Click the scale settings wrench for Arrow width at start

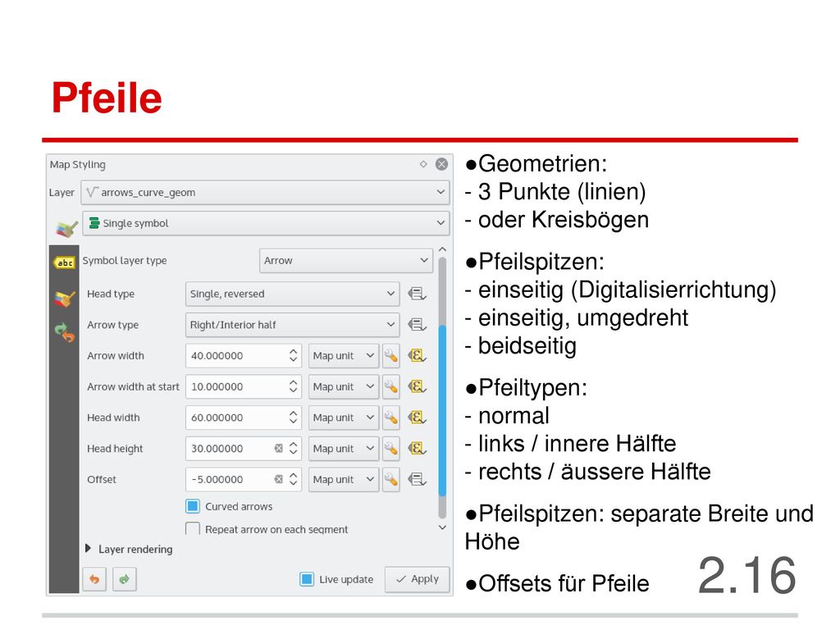point(391,387)
